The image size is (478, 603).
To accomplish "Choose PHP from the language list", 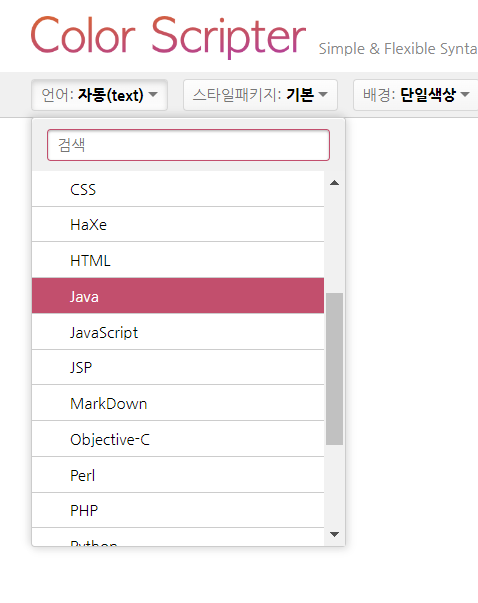I will click(x=178, y=510).
